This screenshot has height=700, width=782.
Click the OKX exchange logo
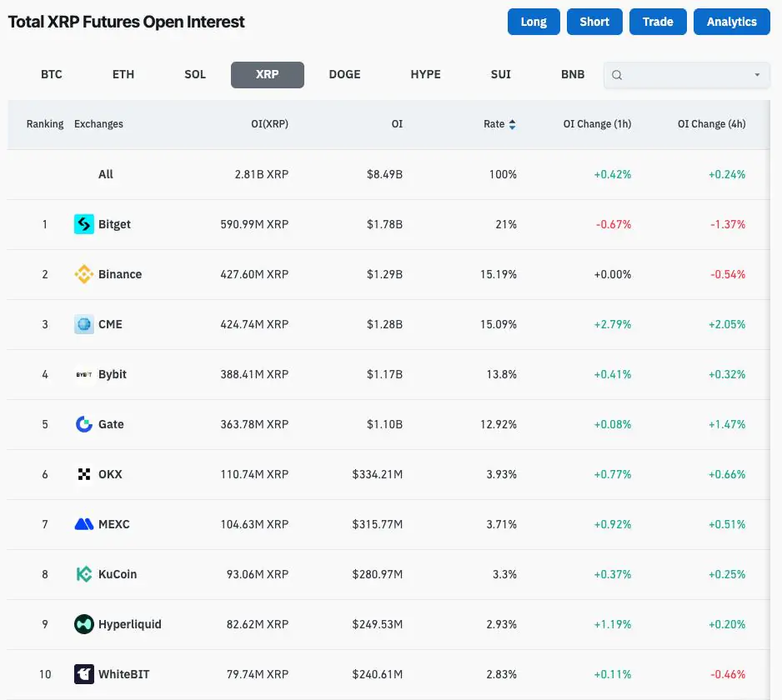pyautogui.click(x=83, y=474)
